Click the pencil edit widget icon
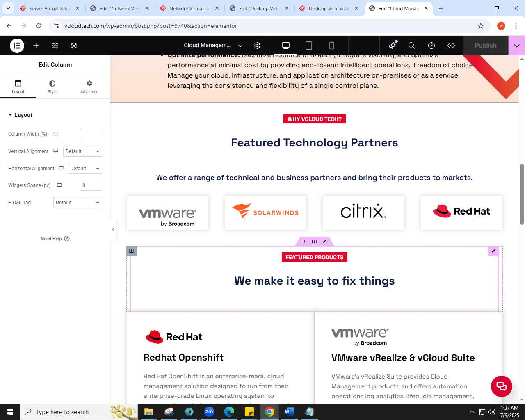 click(493, 251)
